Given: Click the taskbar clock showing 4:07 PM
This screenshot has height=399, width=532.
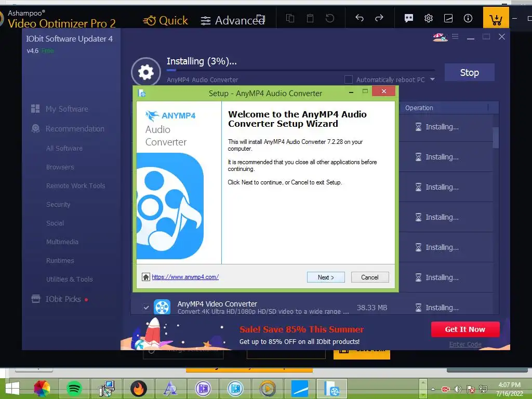Looking at the screenshot, I should (x=509, y=389).
